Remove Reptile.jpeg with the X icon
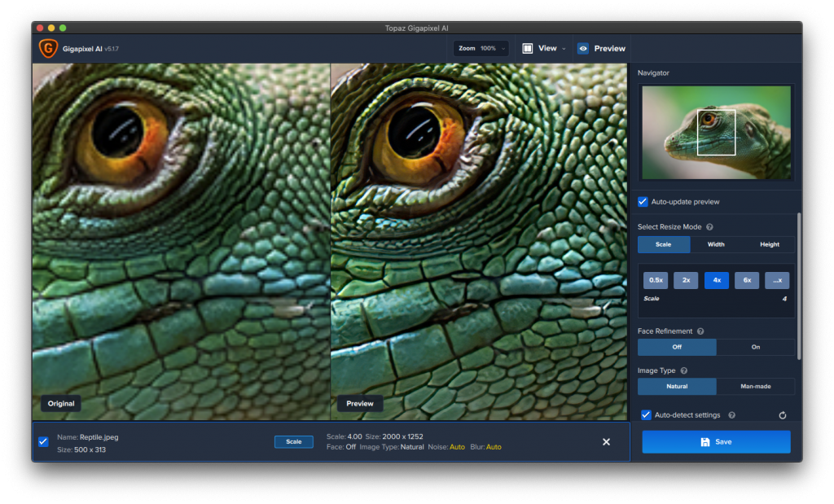 point(606,442)
